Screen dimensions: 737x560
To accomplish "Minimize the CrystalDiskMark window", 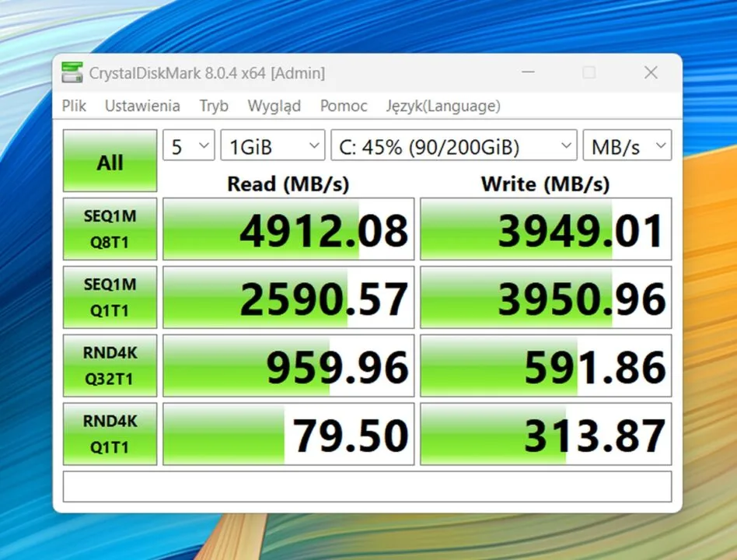I will click(529, 72).
